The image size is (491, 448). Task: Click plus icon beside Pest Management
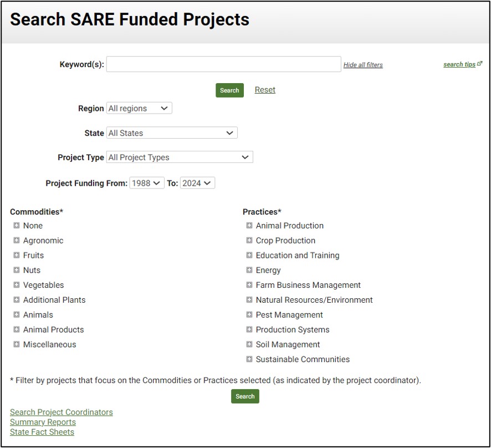click(249, 315)
